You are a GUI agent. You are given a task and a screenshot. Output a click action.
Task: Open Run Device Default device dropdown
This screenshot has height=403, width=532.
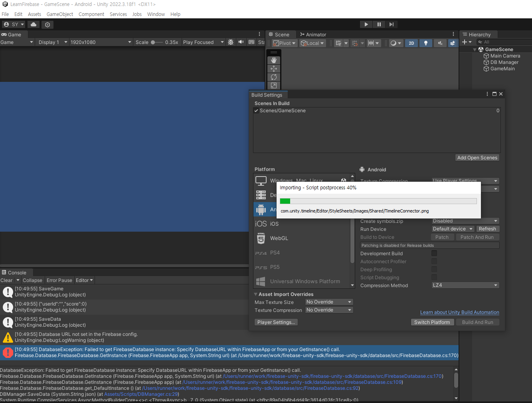tap(453, 229)
